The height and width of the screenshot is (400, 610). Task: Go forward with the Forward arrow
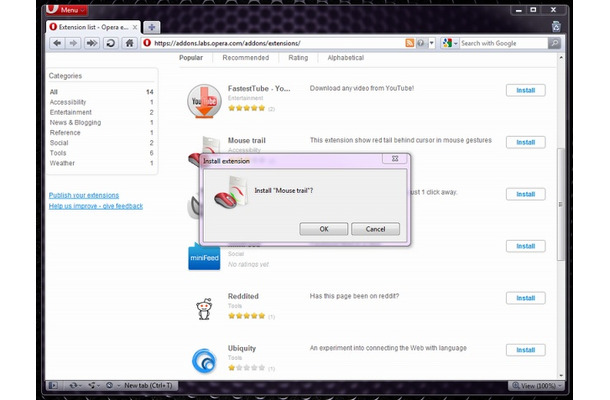73,43
